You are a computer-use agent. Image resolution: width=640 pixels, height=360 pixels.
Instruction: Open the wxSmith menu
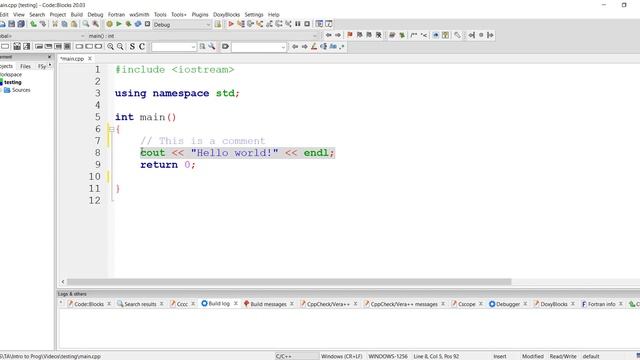tap(139, 15)
